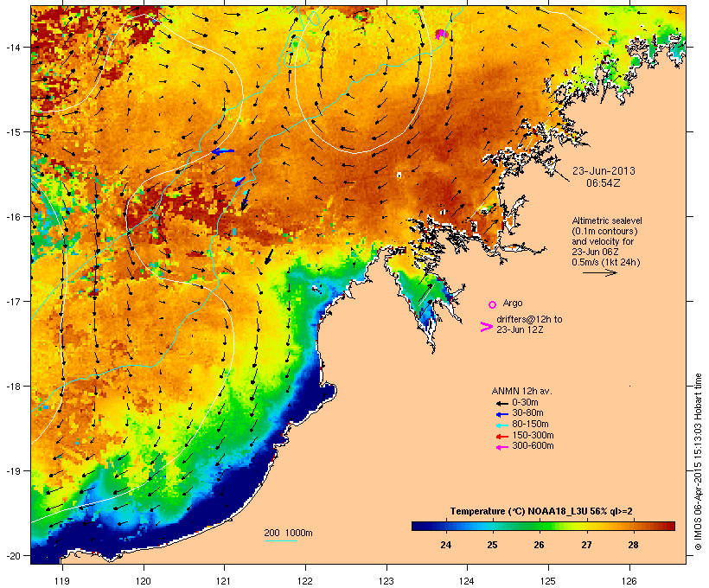This screenshot has height=588, width=709.
Task: Click the temperature color bar near 26
Action: coord(539,526)
